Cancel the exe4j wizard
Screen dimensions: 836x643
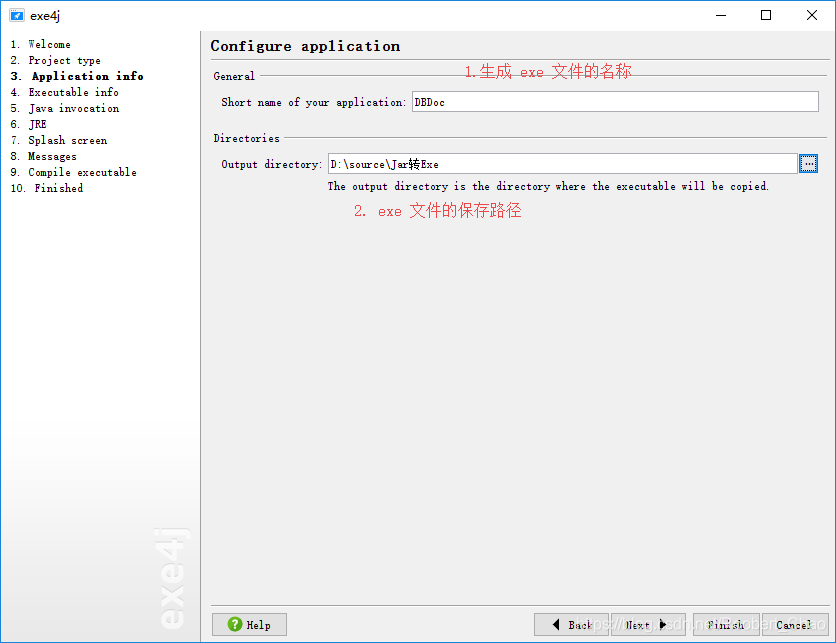tap(795, 624)
